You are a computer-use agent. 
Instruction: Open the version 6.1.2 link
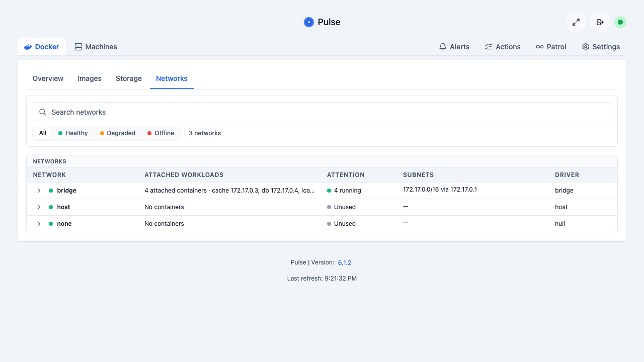[x=345, y=263]
